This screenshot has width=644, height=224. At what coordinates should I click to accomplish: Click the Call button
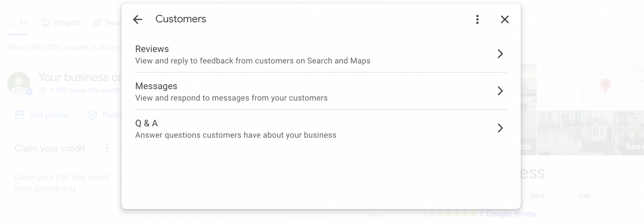[x=584, y=195]
